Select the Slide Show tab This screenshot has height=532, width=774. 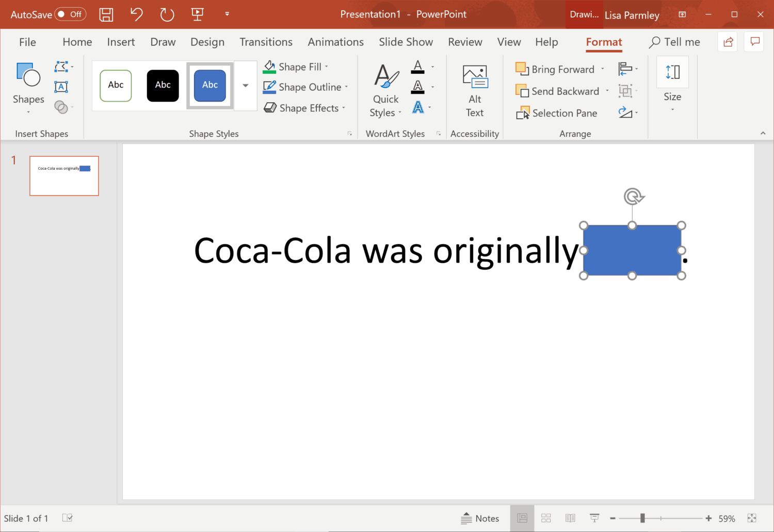pos(406,42)
